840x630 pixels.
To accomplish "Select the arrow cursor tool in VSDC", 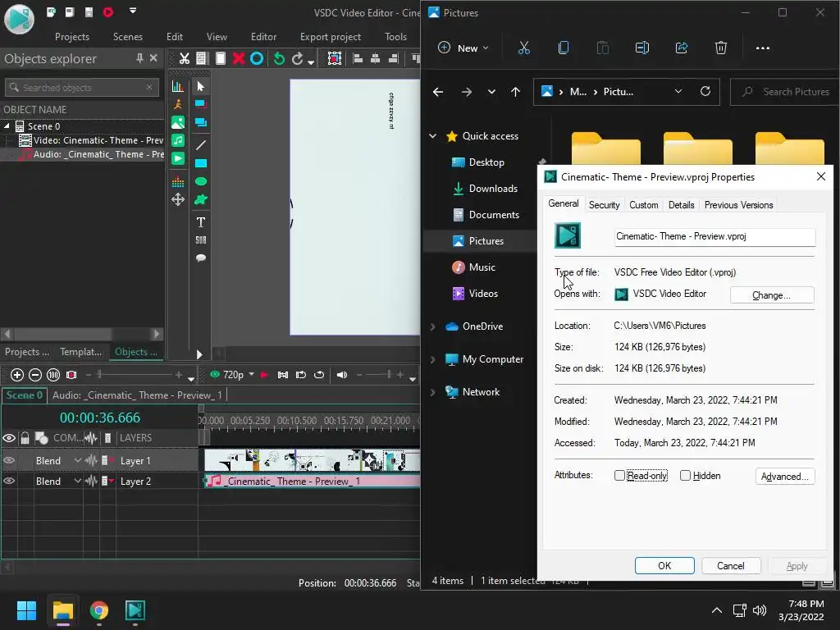I will (201, 86).
